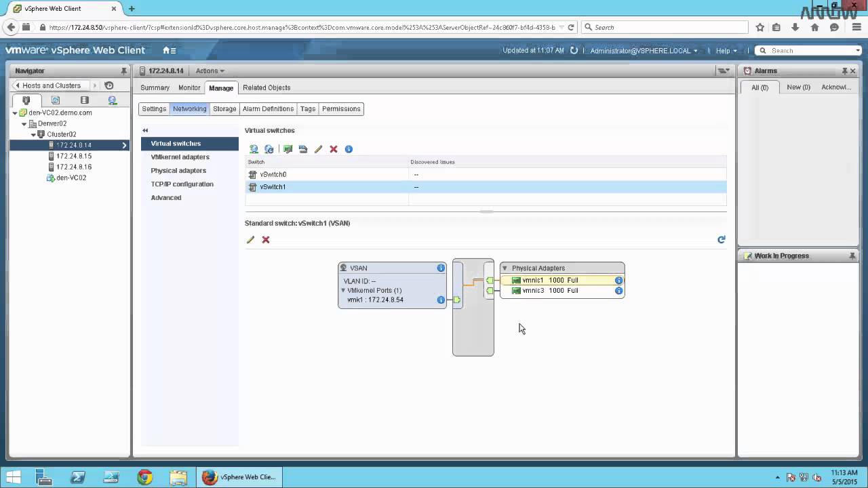
Task: Select host 172.24.8.15 in the tree
Action: 74,156
